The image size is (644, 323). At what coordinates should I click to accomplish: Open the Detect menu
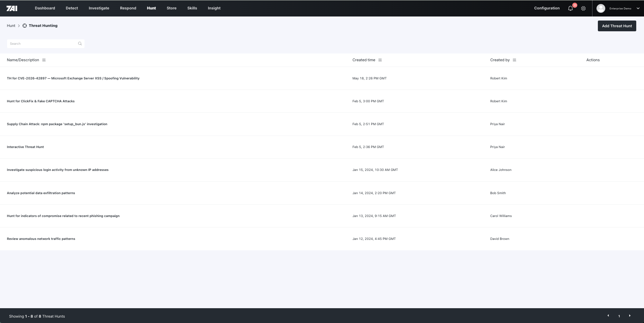[72, 8]
